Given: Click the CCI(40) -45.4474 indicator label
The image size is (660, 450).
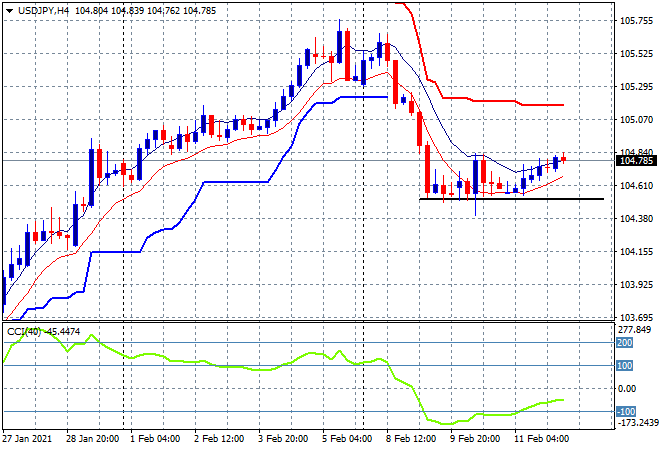Looking at the screenshot, I should click(x=43, y=332).
